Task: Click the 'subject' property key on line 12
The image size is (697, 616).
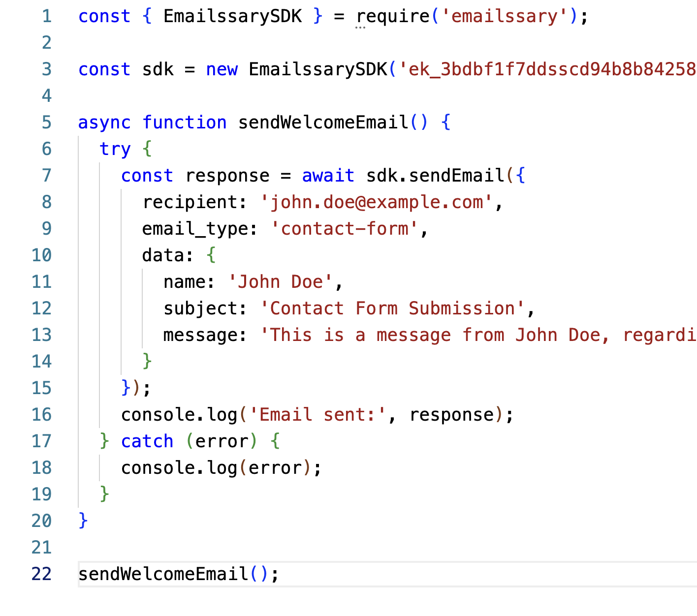Action: pos(201,308)
